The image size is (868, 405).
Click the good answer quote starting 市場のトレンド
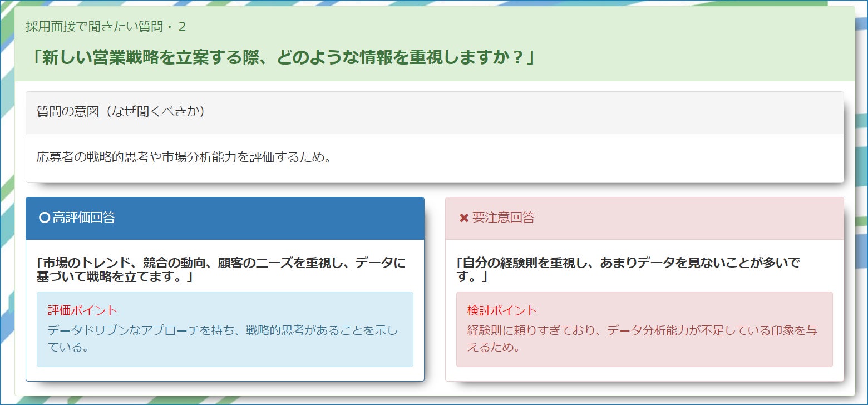click(221, 269)
